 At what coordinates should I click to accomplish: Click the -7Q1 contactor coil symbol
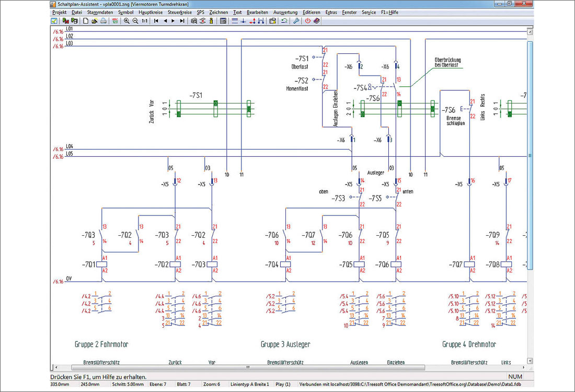coord(101,264)
